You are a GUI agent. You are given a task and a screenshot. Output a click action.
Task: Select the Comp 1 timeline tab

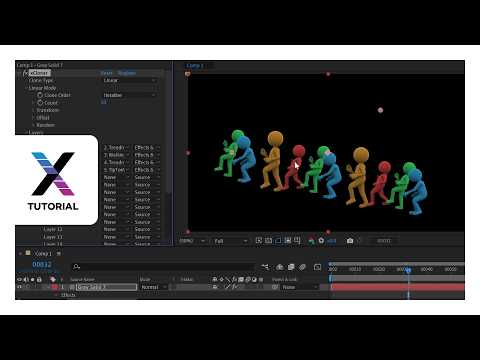click(x=43, y=254)
